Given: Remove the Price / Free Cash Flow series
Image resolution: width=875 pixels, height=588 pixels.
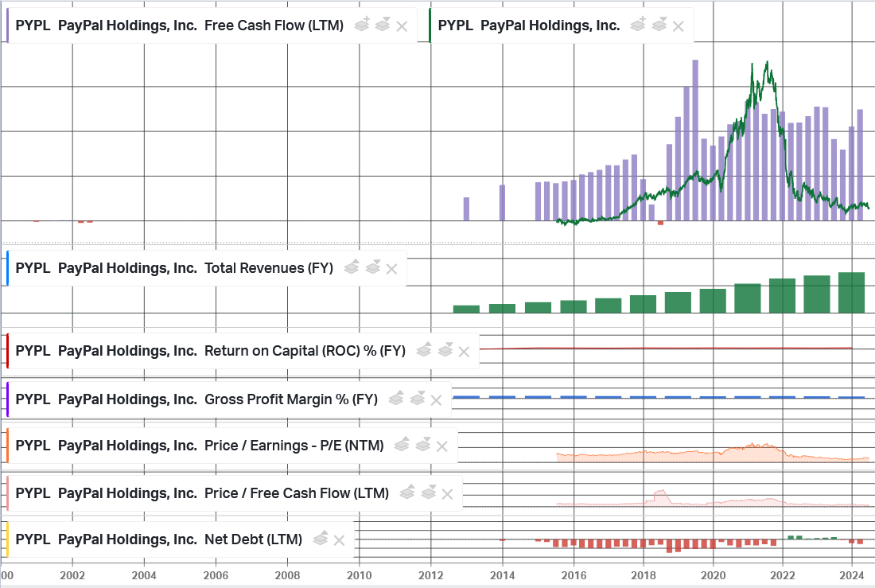Looking at the screenshot, I should [447, 494].
